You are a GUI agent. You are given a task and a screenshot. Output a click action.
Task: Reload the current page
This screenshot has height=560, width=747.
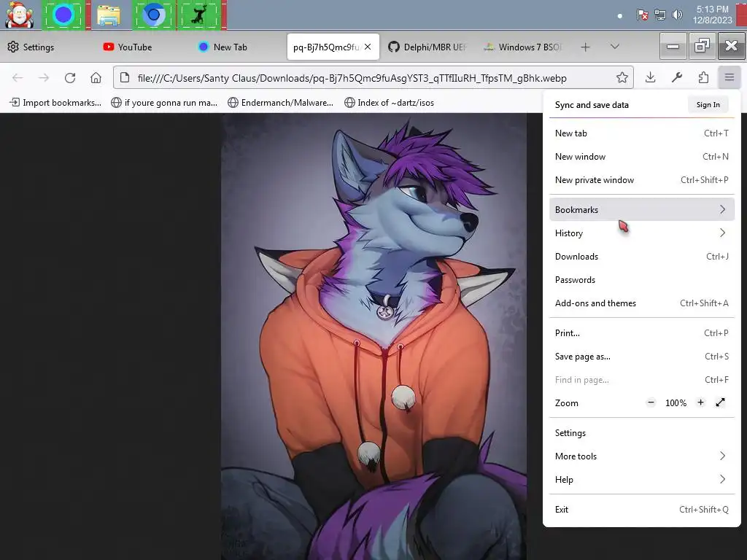70,77
